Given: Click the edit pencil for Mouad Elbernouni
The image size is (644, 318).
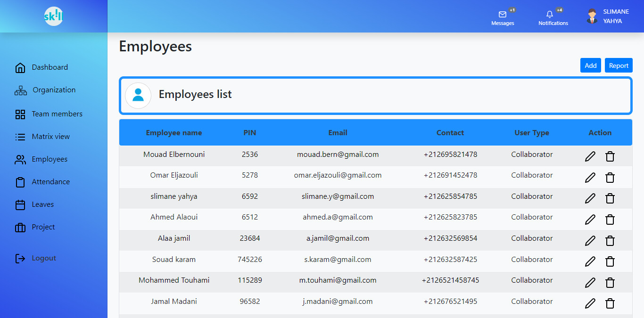Looking at the screenshot, I should pyautogui.click(x=590, y=156).
